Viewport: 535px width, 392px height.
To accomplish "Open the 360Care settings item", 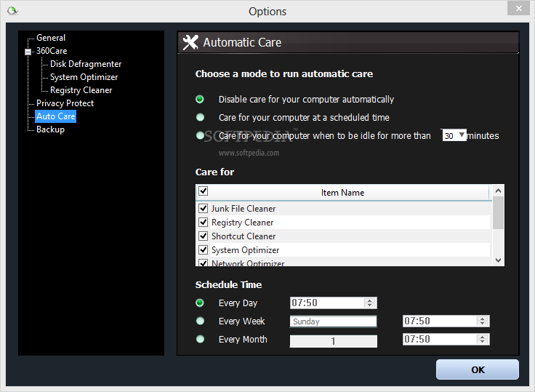I will 52,51.
